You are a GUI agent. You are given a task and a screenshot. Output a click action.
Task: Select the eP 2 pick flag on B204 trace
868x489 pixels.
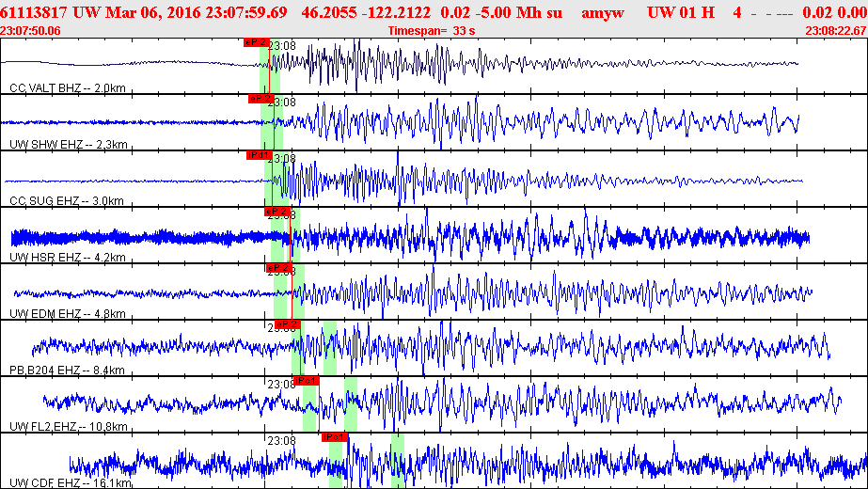pos(287,324)
